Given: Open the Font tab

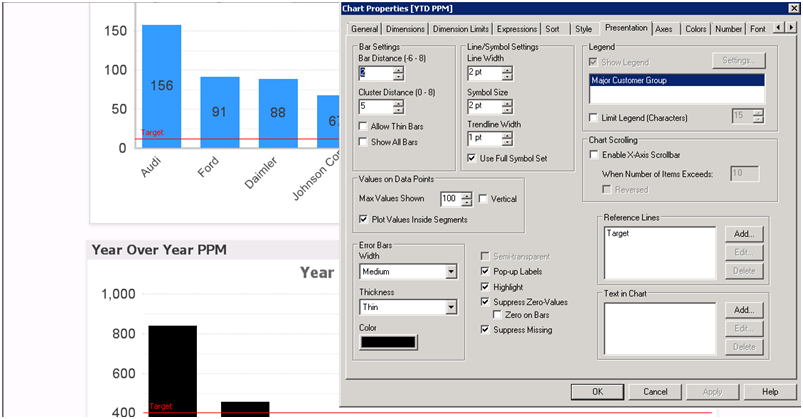Looking at the screenshot, I should (758, 29).
